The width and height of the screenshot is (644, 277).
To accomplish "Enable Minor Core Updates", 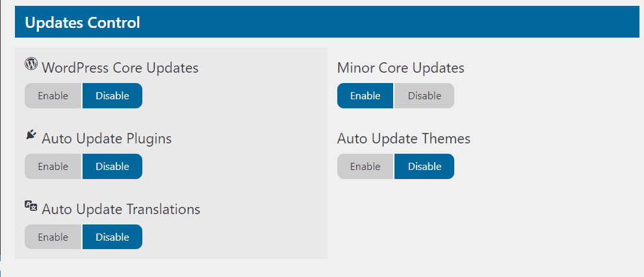I will [x=365, y=96].
